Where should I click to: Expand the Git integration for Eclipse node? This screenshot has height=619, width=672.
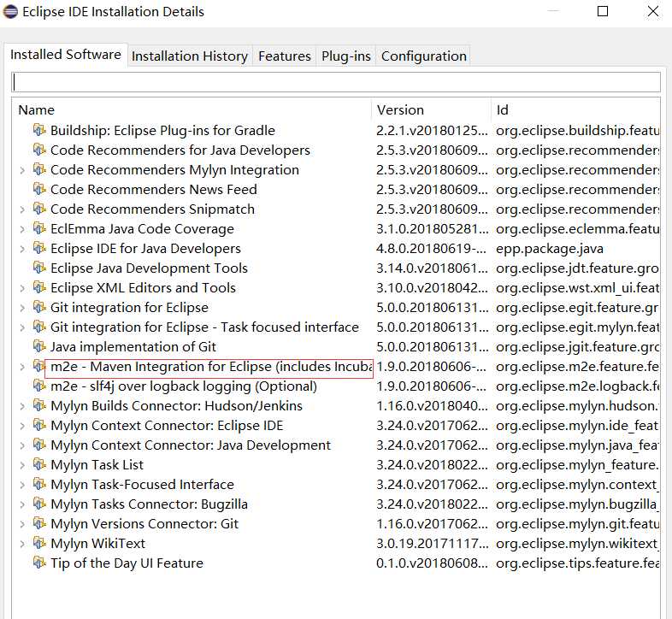click(22, 308)
